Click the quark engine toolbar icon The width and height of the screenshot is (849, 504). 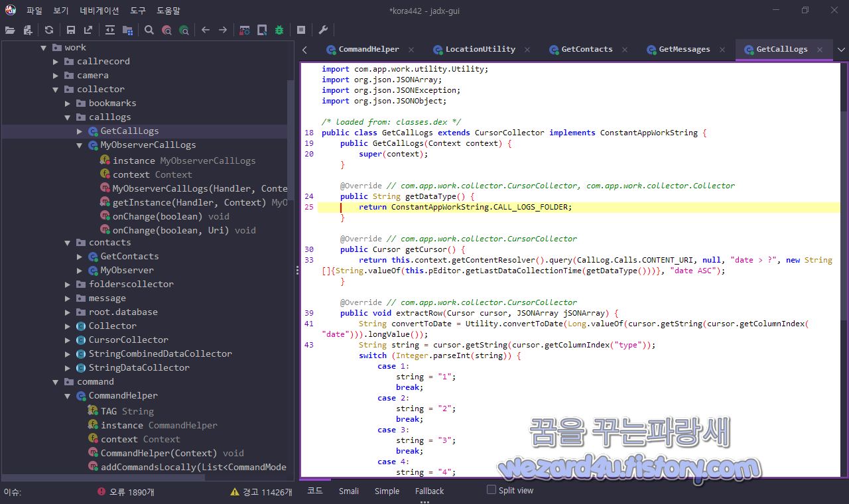click(262, 30)
